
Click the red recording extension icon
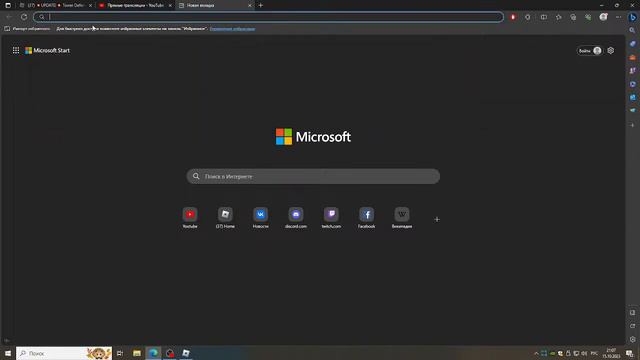[x=513, y=17]
